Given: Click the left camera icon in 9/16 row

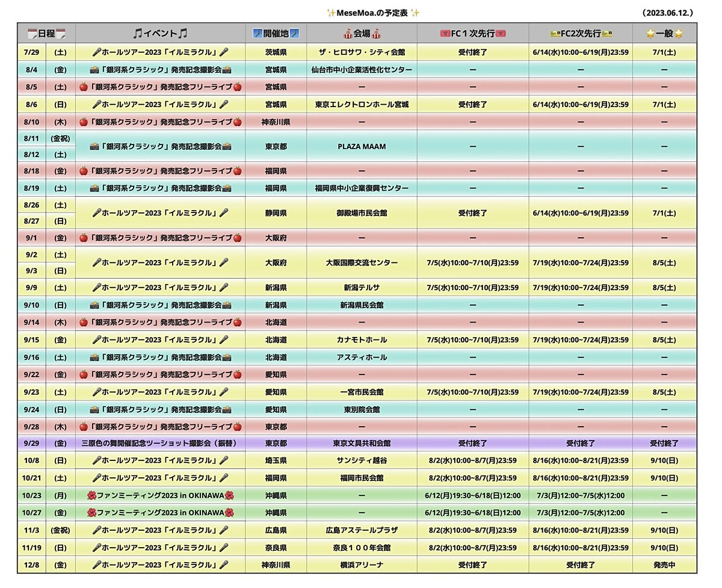Looking at the screenshot, I should (x=94, y=357).
